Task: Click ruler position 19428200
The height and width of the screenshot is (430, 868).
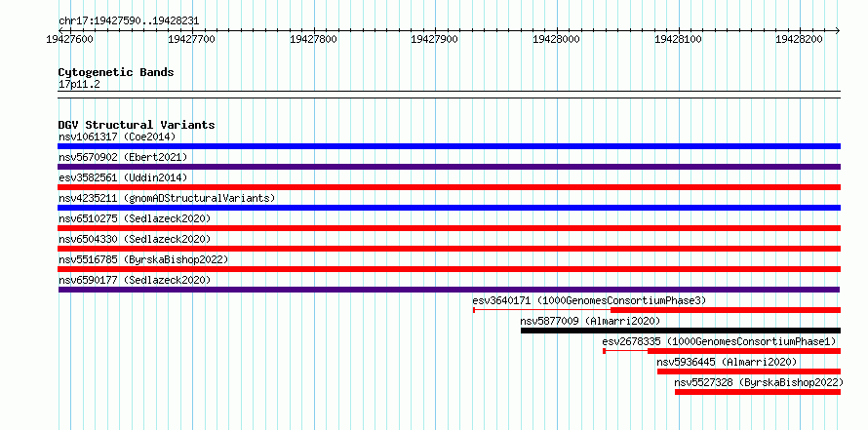Action: 800,39
